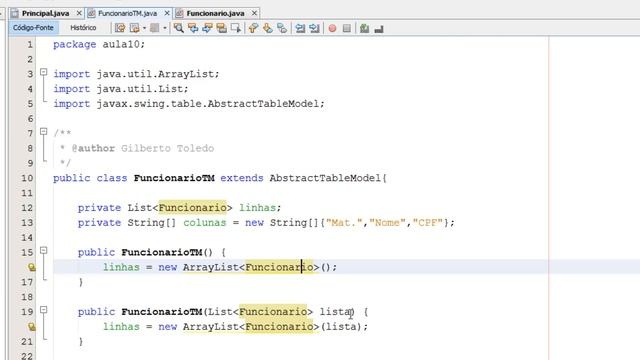The height and width of the screenshot is (360, 640).
Task: Toggle highlight search results
Action: click(221, 28)
